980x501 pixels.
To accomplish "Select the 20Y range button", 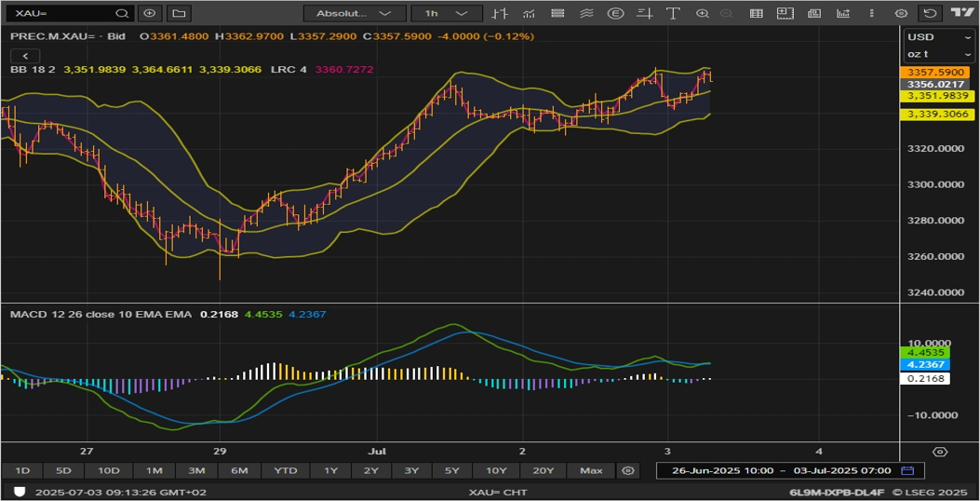I will point(544,470).
